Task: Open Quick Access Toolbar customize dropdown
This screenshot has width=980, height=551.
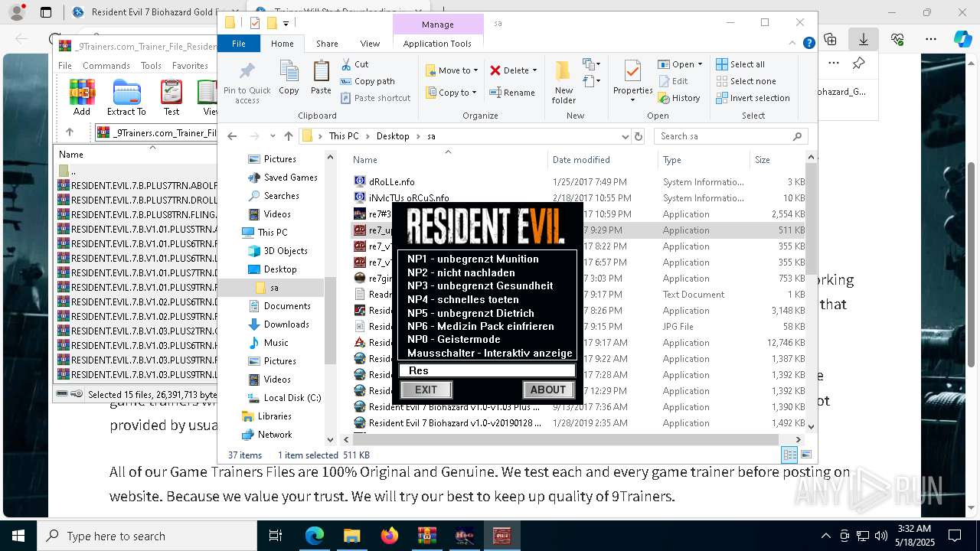Action: point(286,23)
